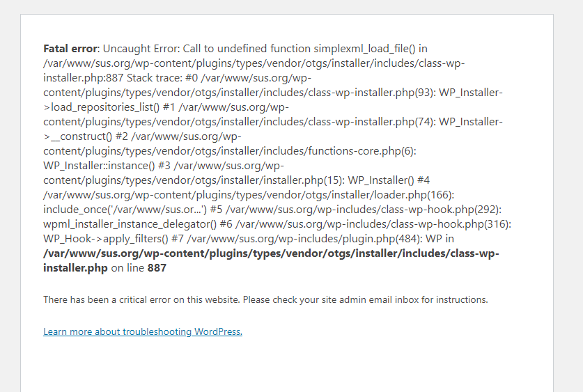Screen dimensions: 583x392
Task: Click the WP_Installer::instance() text
Action: pos(99,166)
